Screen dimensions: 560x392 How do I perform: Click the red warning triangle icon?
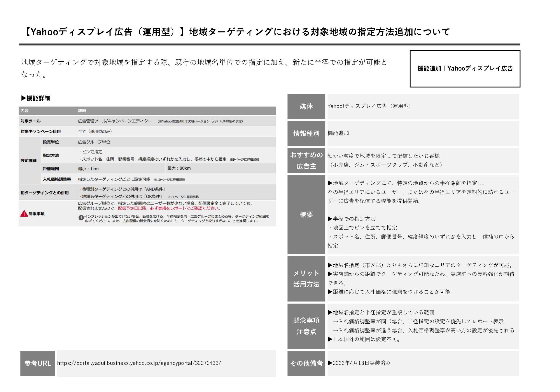click(x=24, y=214)
